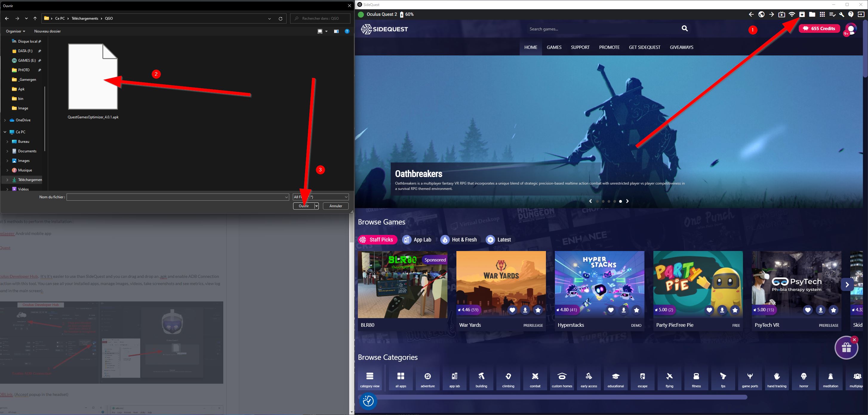Open recent locations chevron in dialog
This screenshot has width=868, height=415.
coord(26,18)
